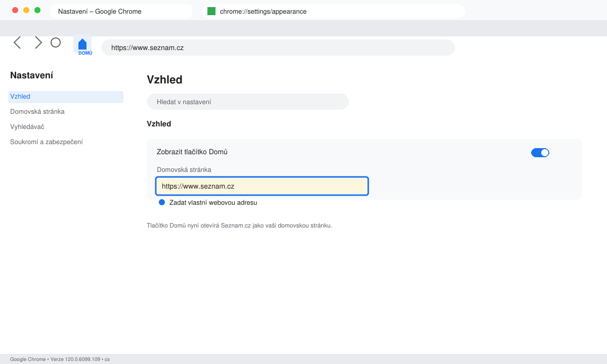
Task: Click the yellow minimize window button
Action: [26, 10]
